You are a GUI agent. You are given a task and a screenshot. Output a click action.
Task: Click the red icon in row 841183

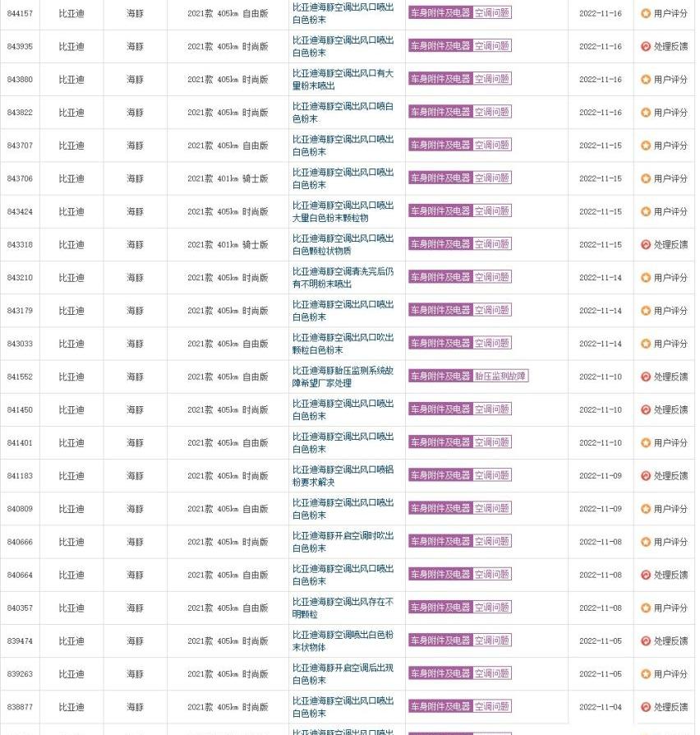pos(646,476)
